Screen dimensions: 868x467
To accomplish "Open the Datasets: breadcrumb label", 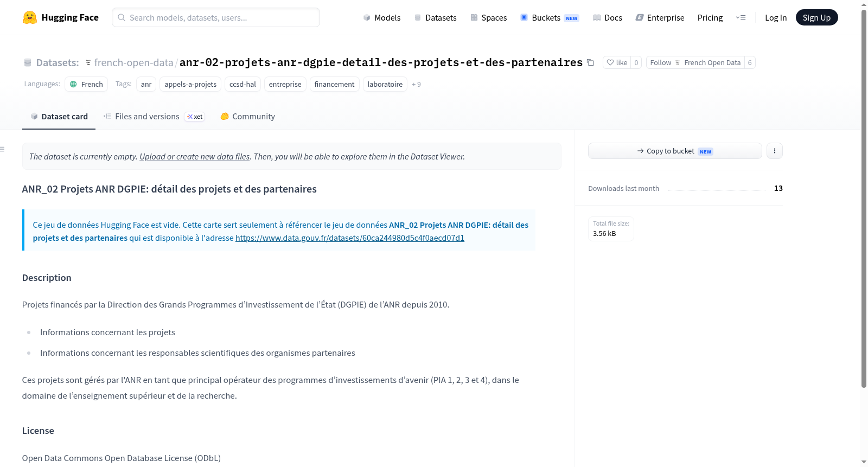I will 58,63.
